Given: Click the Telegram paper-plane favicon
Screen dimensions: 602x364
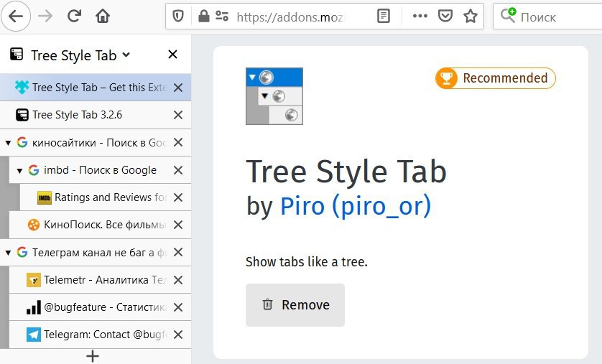Looking at the screenshot, I should [x=33, y=335].
